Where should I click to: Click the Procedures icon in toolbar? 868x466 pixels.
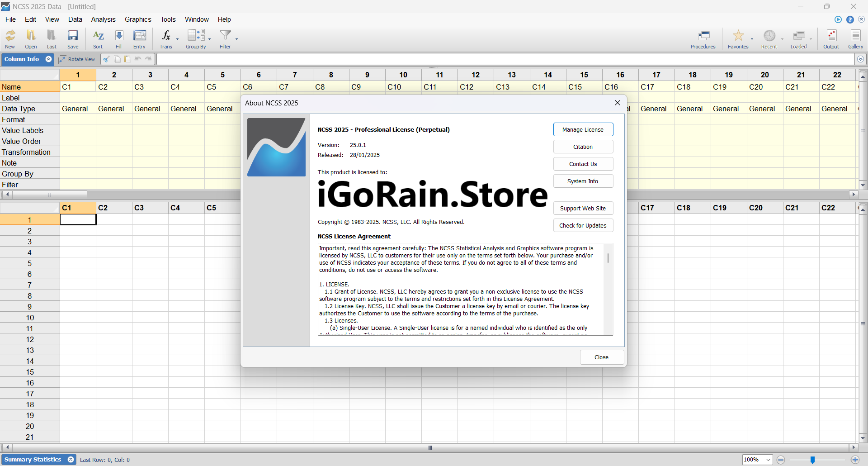click(703, 39)
